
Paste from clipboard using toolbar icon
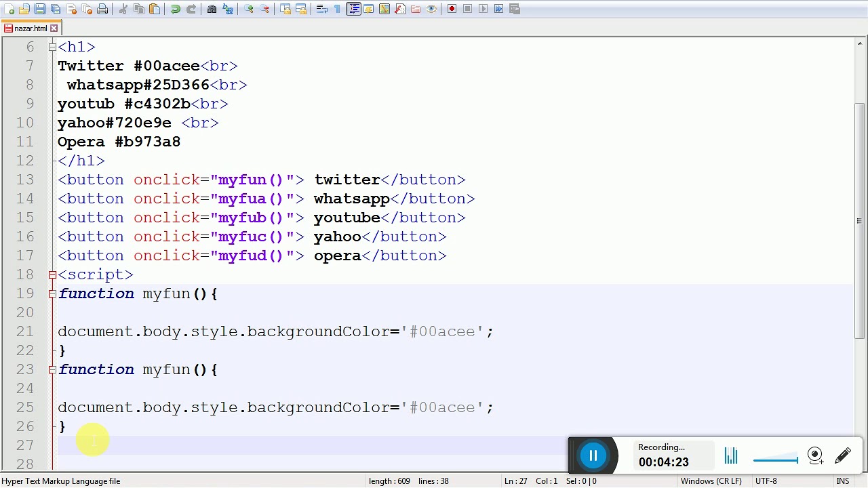155,9
